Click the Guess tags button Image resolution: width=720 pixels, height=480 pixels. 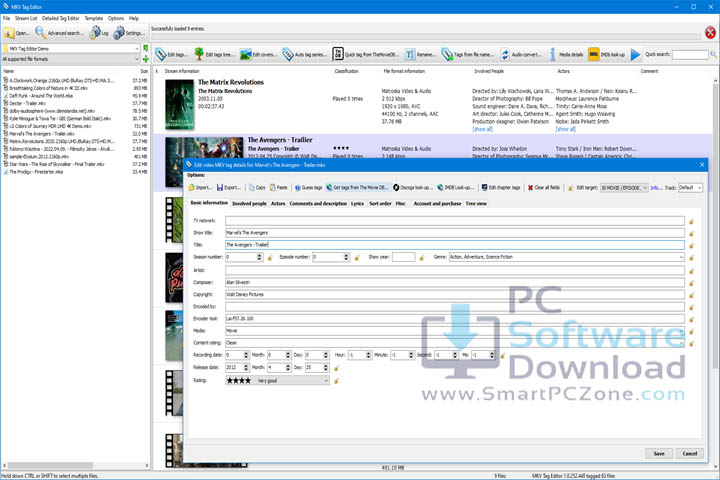[x=309, y=187]
